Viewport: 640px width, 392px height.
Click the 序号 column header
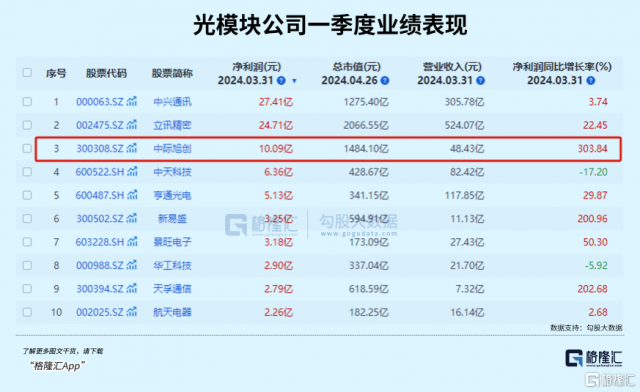(56, 73)
